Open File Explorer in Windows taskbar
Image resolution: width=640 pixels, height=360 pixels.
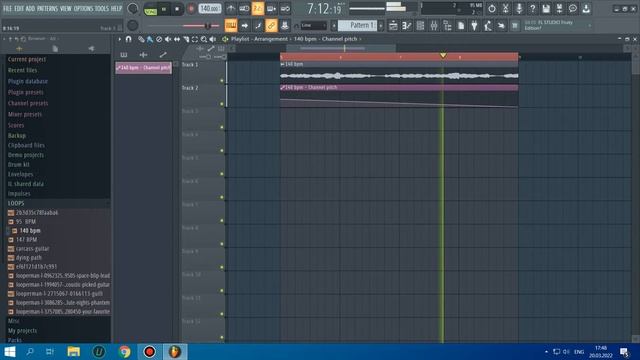74,351
